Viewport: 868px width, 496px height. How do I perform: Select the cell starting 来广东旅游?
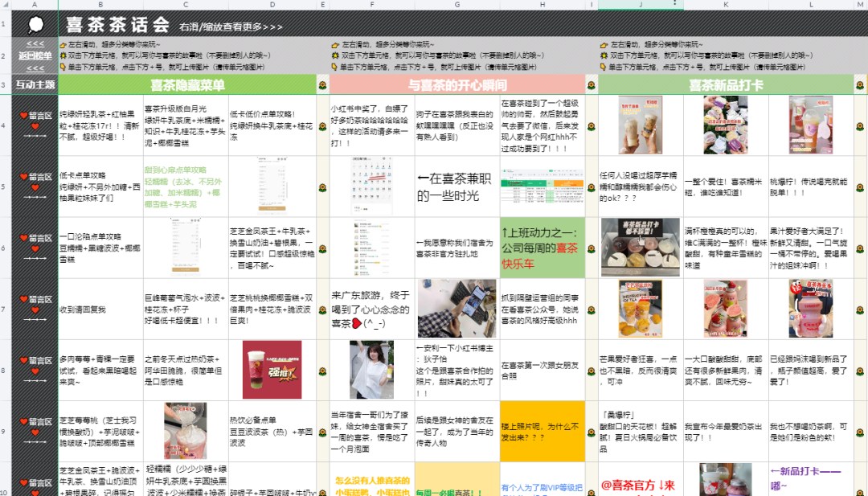(x=372, y=309)
